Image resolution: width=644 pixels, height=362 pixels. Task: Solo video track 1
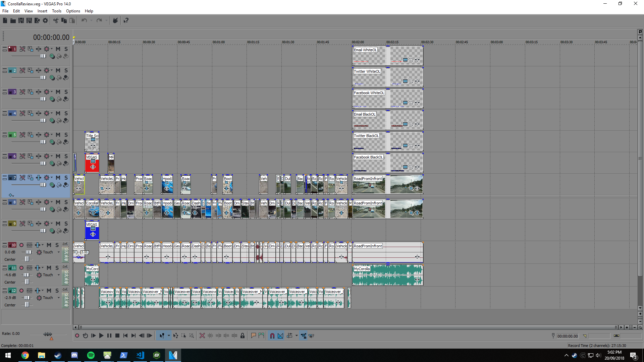coord(66,49)
